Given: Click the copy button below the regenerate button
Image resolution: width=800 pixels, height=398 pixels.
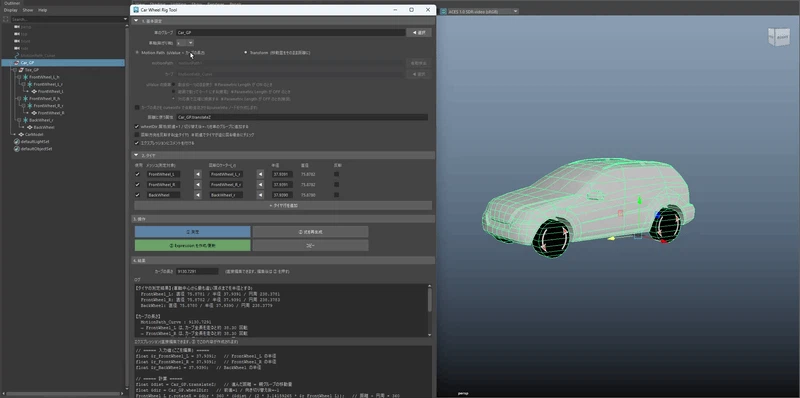Looking at the screenshot, I should pos(310,245).
